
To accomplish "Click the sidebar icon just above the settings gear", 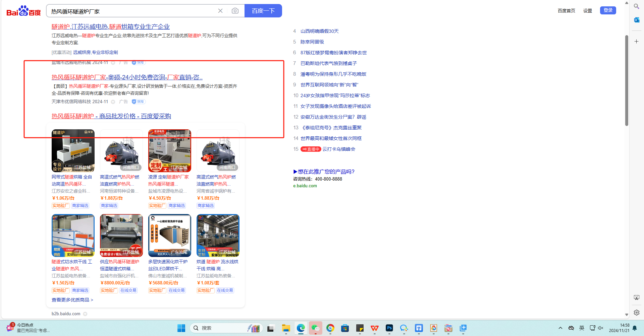I will pos(636,297).
